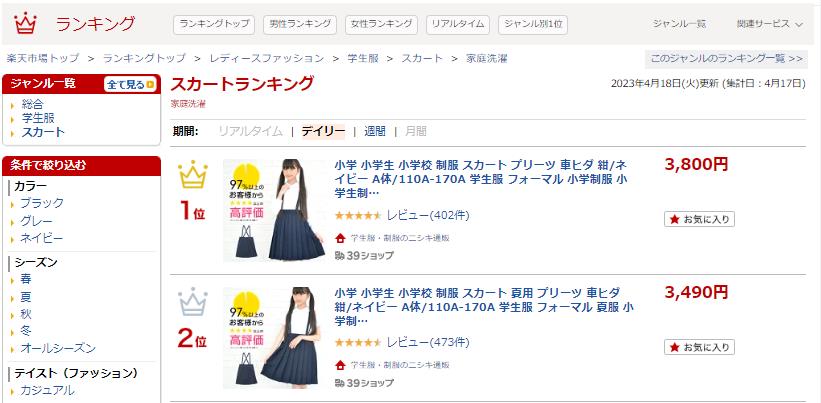Click the gold crown first-place icon
Viewport: 821px width, 403px height.
[193, 174]
